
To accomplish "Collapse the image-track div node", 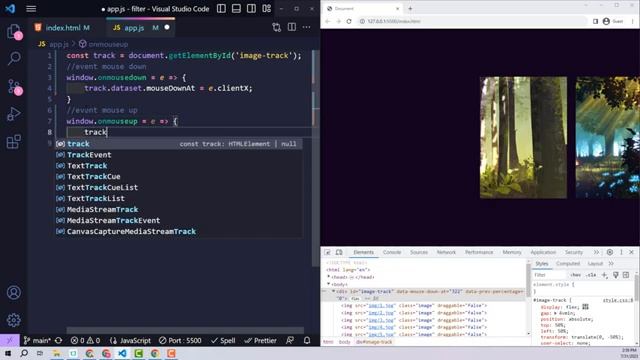I will point(333,291).
